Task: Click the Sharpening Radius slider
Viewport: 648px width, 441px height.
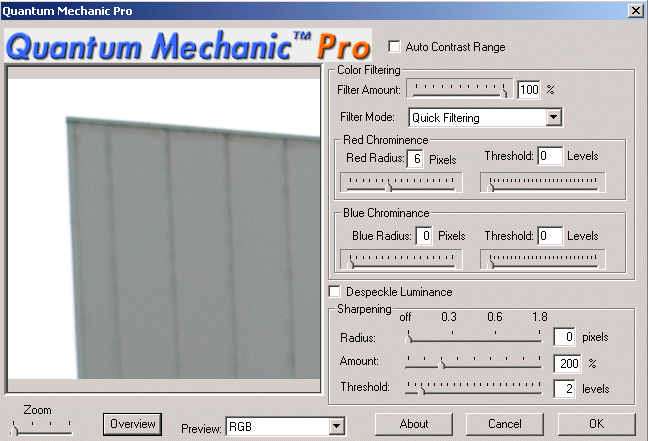Action: pos(474,336)
